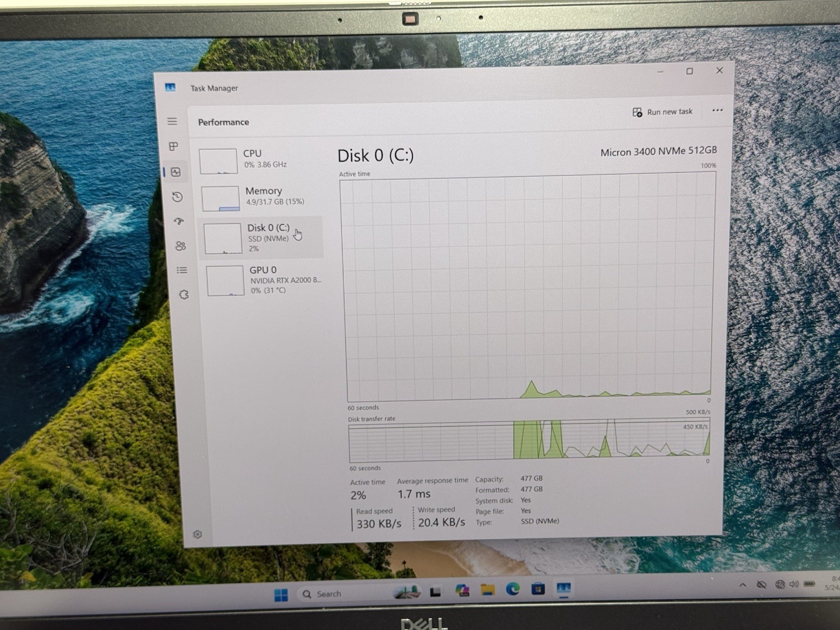
Task: Launch Microsoft Edge from taskbar
Action: point(513,589)
